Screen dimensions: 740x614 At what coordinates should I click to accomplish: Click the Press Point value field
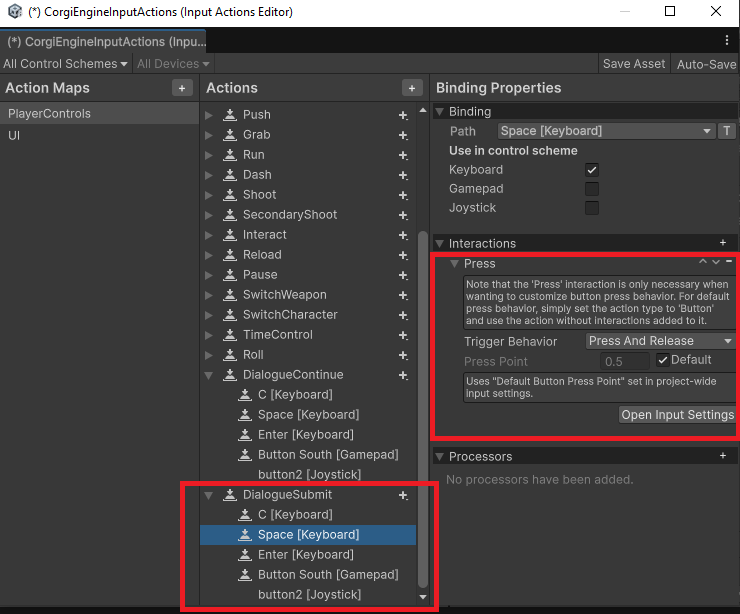(625, 362)
